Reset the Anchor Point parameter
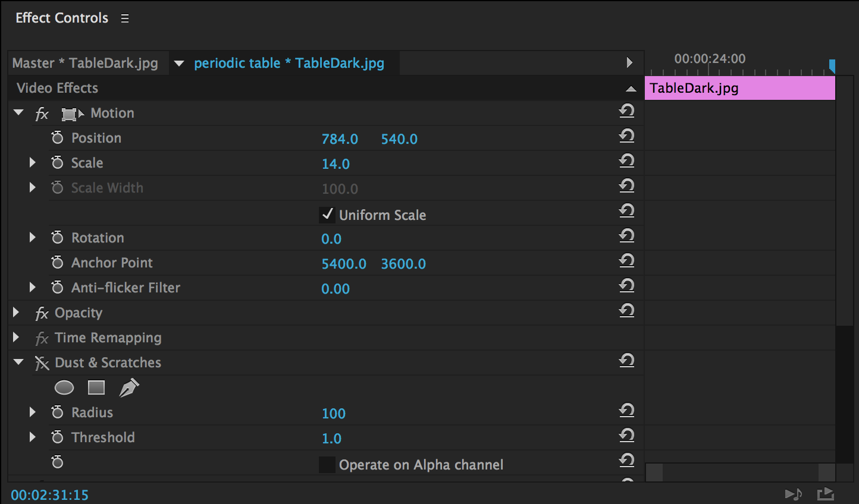 coord(626,261)
